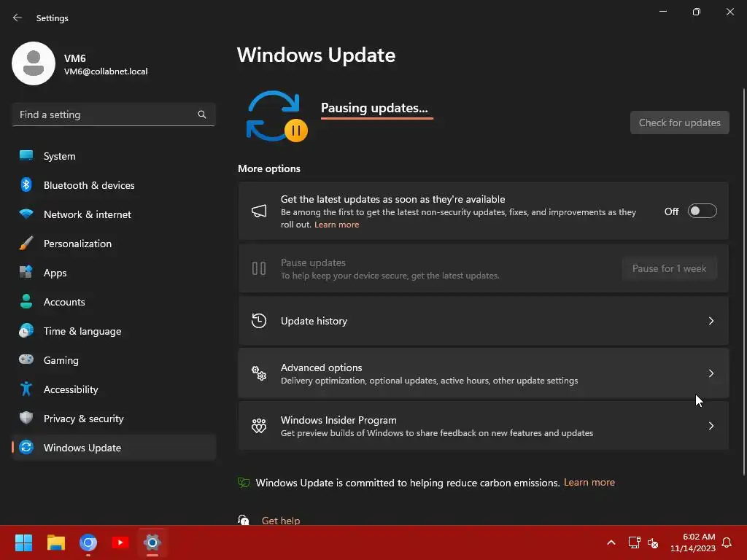Click the Settings gear icon on taskbar
The width and height of the screenshot is (747, 560).
(152, 542)
